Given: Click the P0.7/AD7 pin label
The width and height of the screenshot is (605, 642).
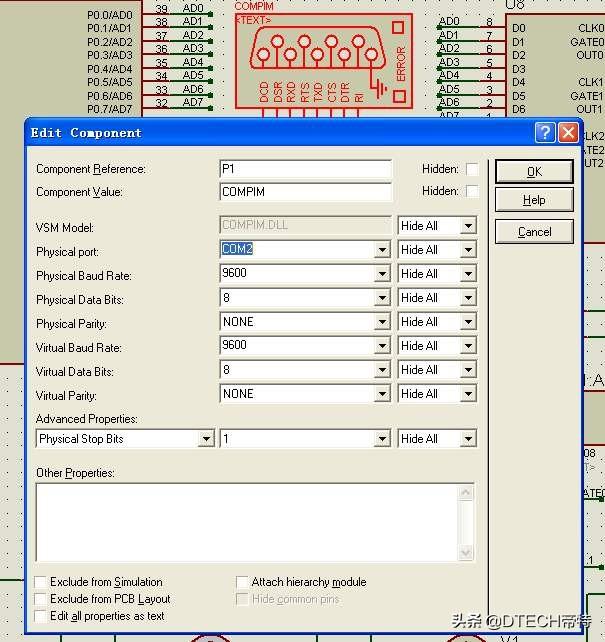Looking at the screenshot, I should [110, 109].
